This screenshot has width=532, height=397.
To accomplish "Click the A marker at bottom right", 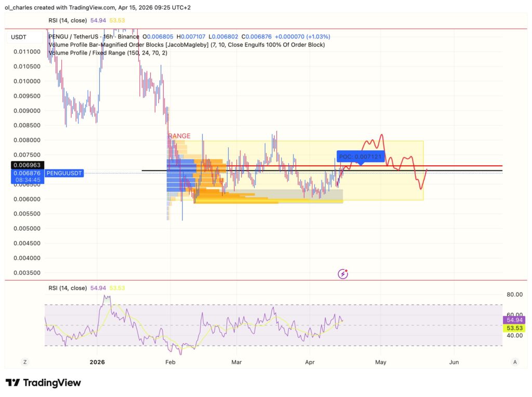I will [x=515, y=362].
